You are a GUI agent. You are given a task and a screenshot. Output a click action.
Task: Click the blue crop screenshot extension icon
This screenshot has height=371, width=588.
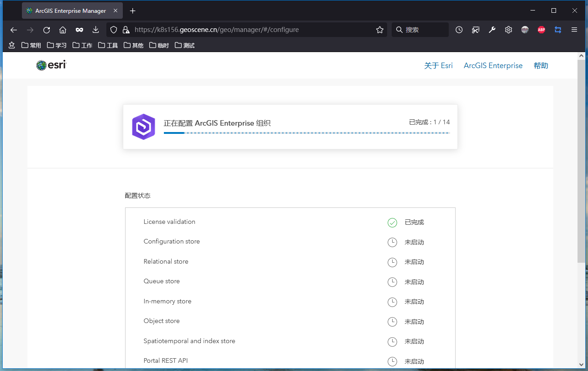click(x=558, y=30)
